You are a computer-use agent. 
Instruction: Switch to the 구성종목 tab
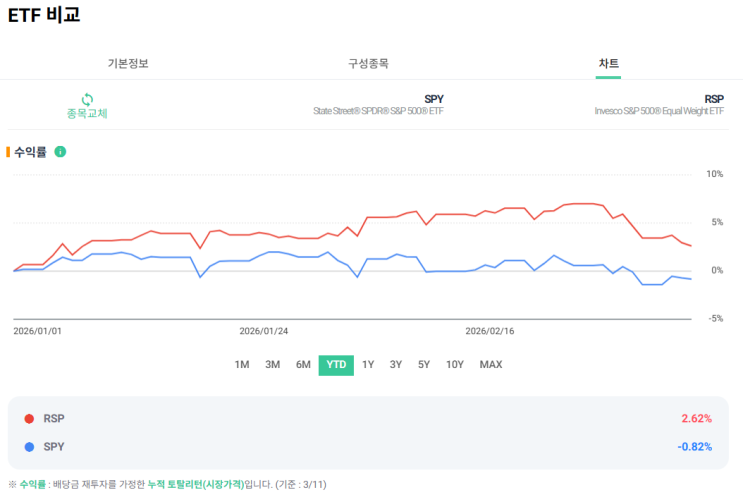(368, 64)
